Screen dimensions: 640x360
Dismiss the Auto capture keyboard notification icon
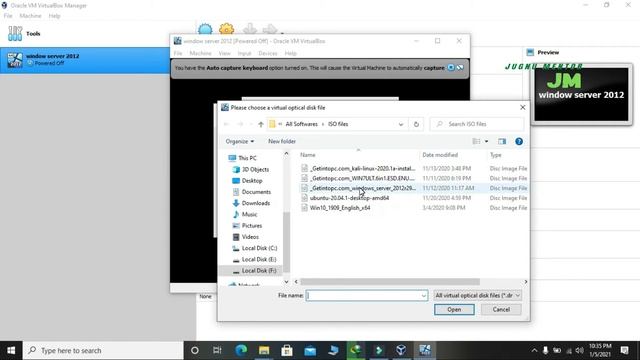point(451,68)
